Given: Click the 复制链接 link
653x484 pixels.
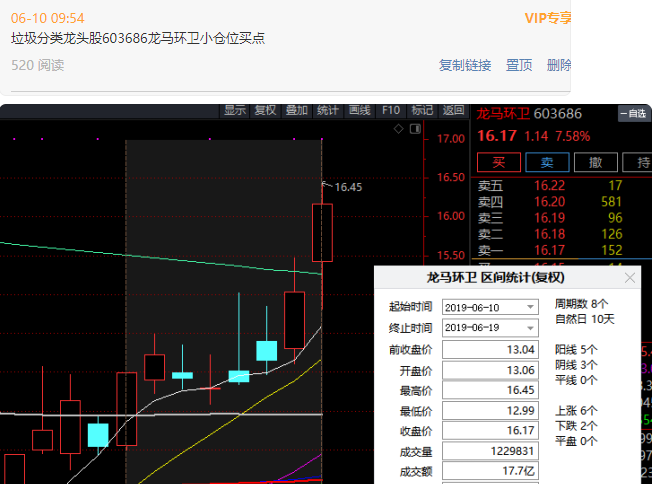Looking at the screenshot, I should 465,65.
